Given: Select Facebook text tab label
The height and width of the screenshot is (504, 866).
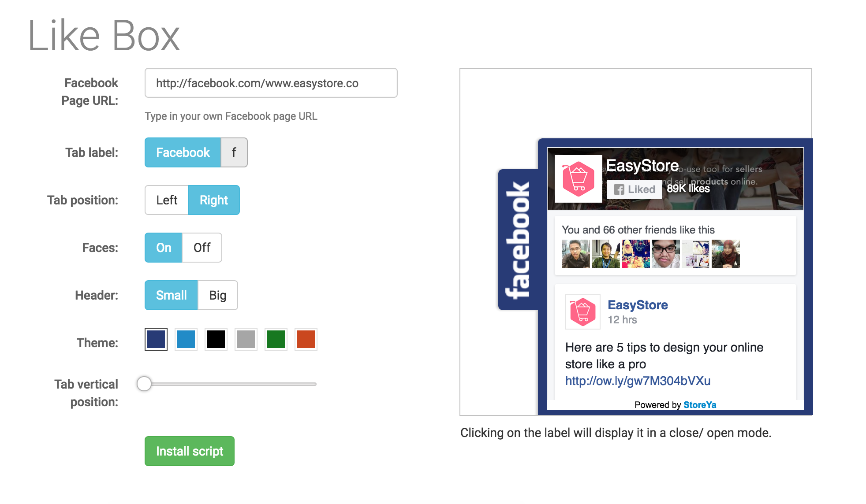Looking at the screenshot, I should (x=183, y=152).
